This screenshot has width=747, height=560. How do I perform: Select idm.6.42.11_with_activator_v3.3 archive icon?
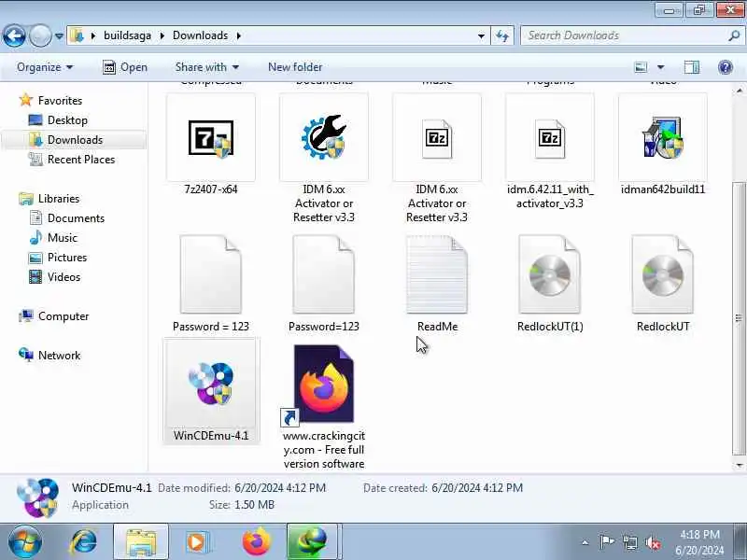[549, 138]
